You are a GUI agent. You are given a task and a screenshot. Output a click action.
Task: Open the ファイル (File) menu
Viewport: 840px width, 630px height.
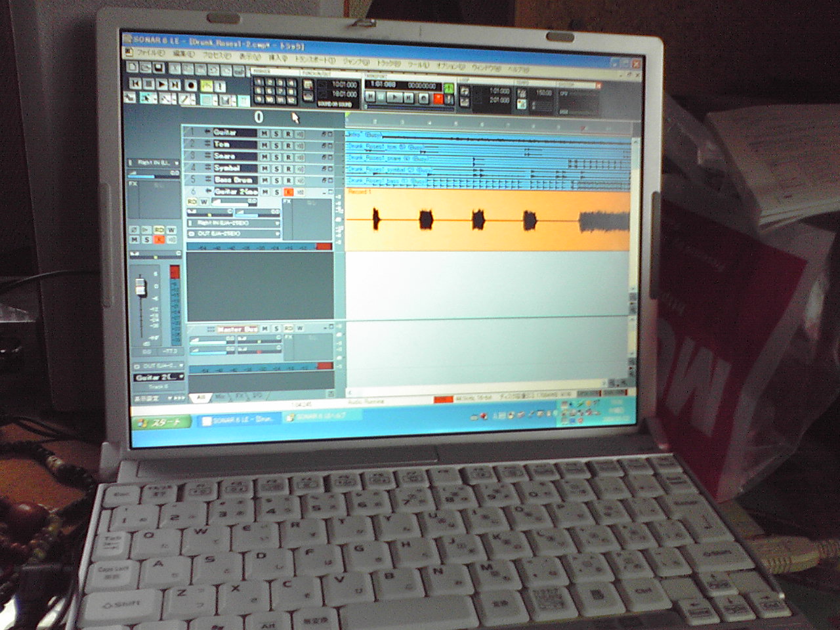150,53
